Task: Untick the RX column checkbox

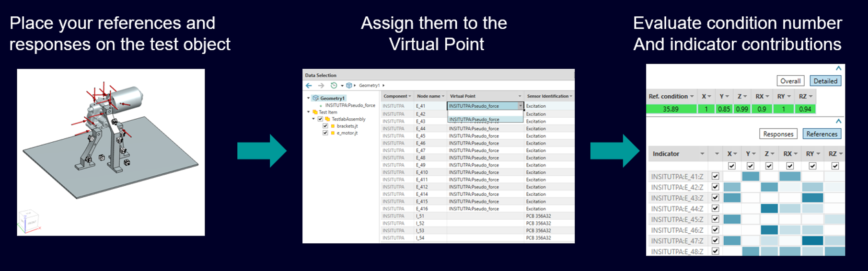Action: point(790,166)
